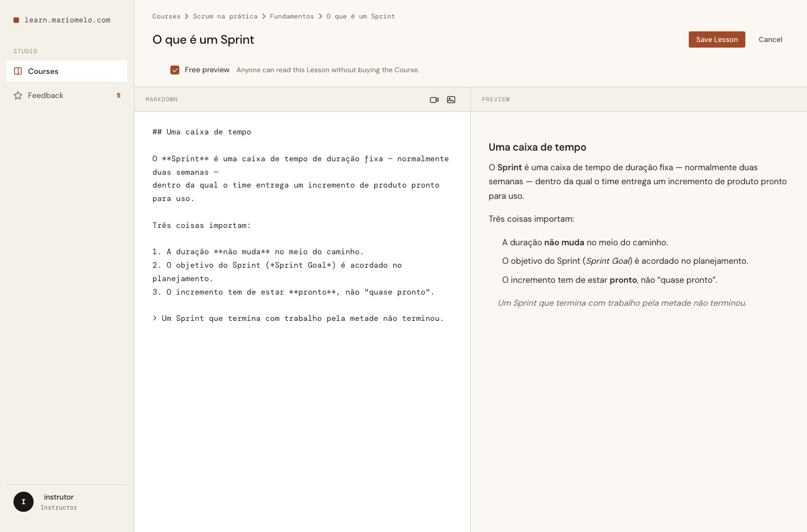The height and width of the screenshot is (532, 807).
Task: Cancel editing the lesson
Action: click(771, 39)
